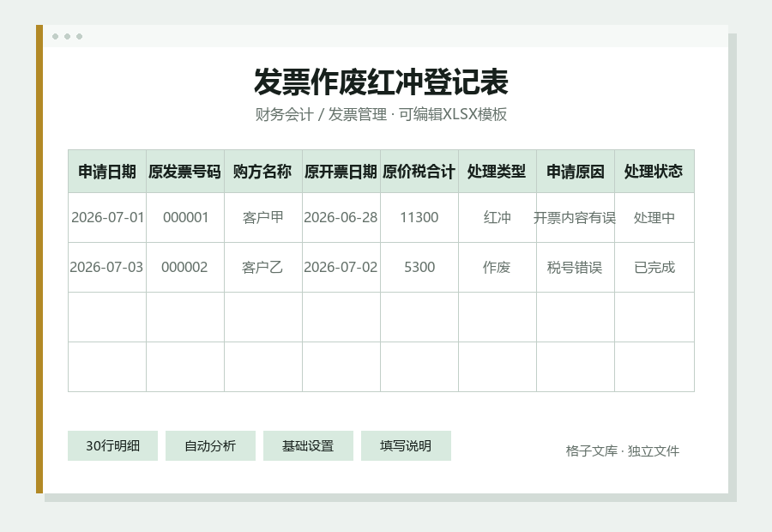
Task: Select the amount cell 5300
Action: click(419, 267)
